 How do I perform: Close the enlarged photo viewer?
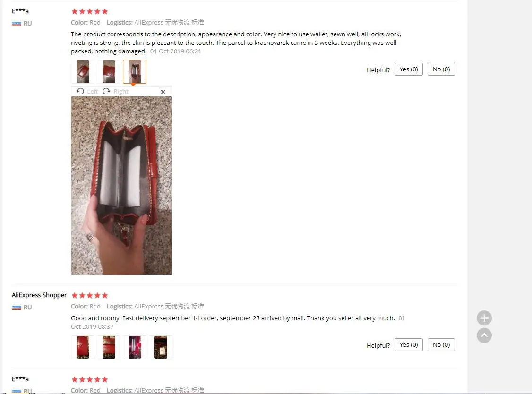pos(163,92)
